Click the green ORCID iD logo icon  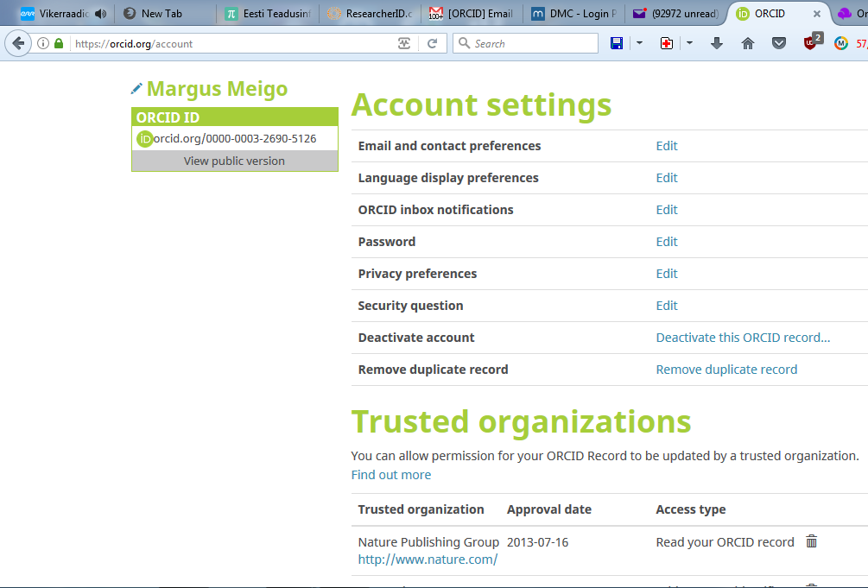coord(144,138)
